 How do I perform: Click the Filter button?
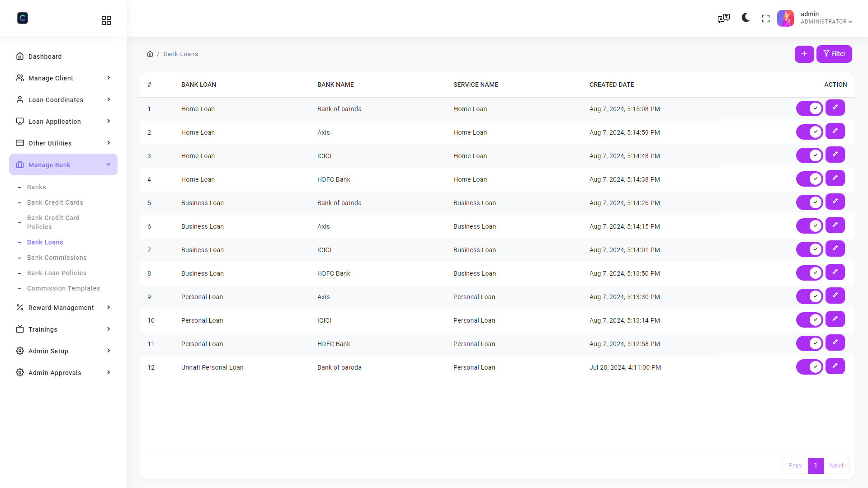834,54
